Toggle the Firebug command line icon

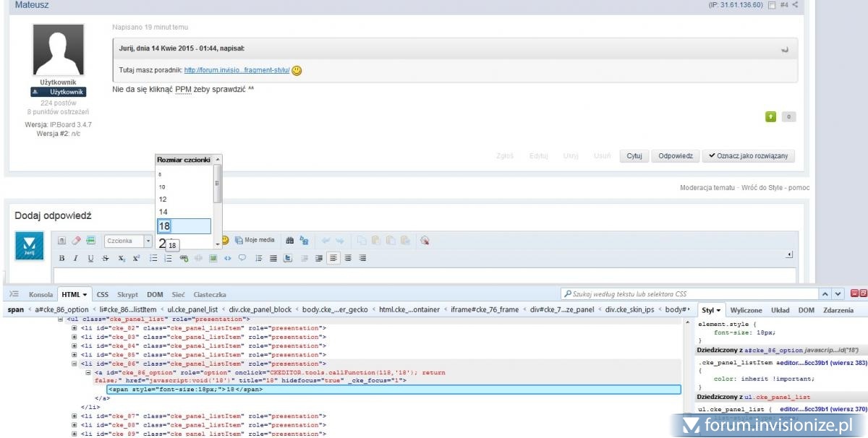click(x=14, y=294)
